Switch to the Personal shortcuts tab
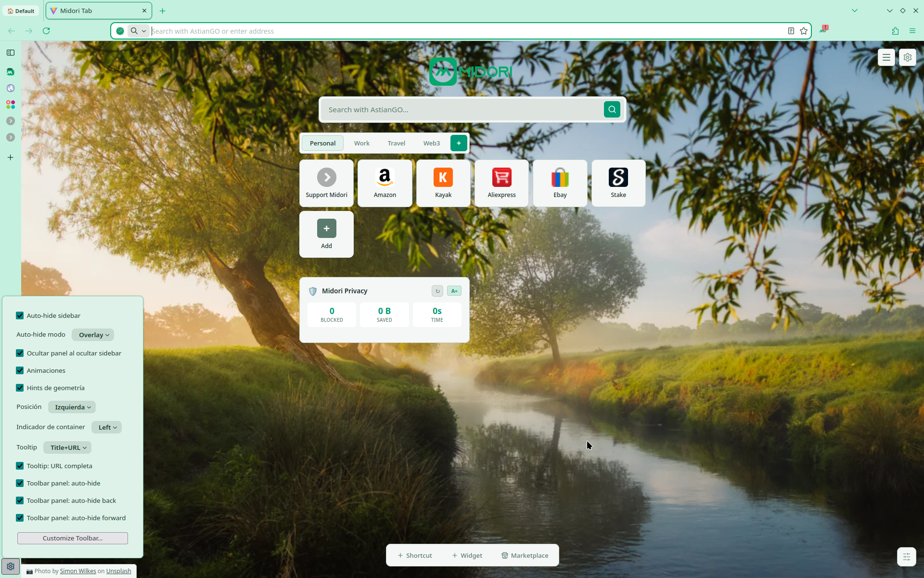Screen dimensions: 924x578 click(322, 143)
